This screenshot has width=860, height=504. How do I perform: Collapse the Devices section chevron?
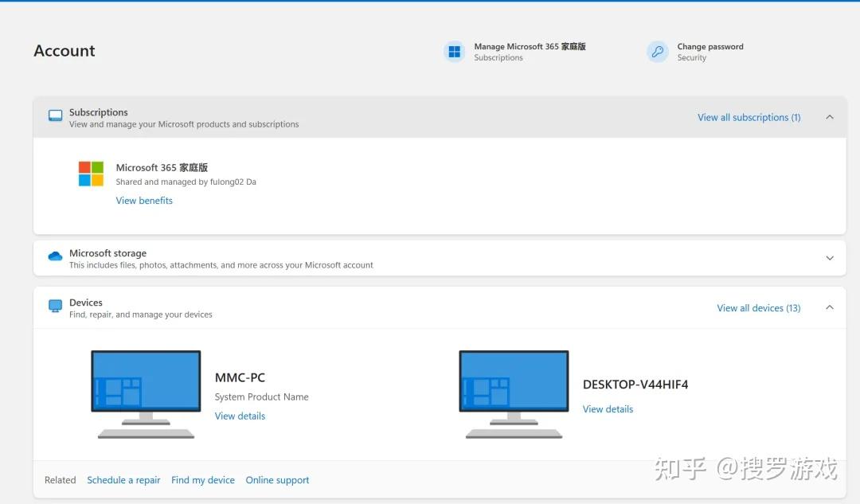[830, 307]
